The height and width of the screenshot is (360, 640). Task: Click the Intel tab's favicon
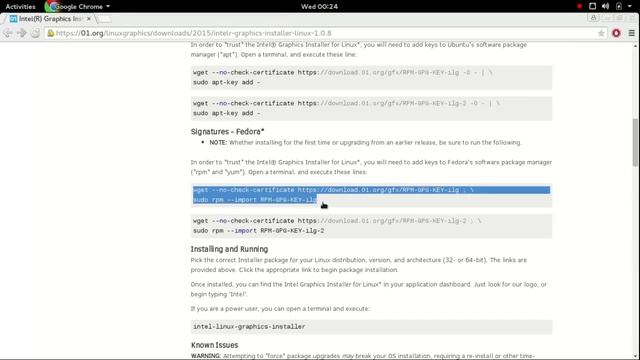(13, 19)
